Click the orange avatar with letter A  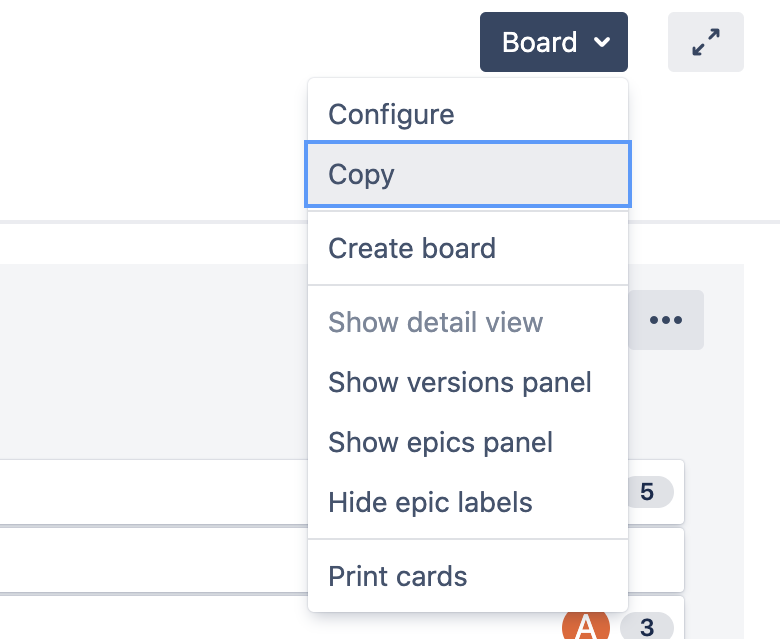pyautogui.click(x=585, y=625)
